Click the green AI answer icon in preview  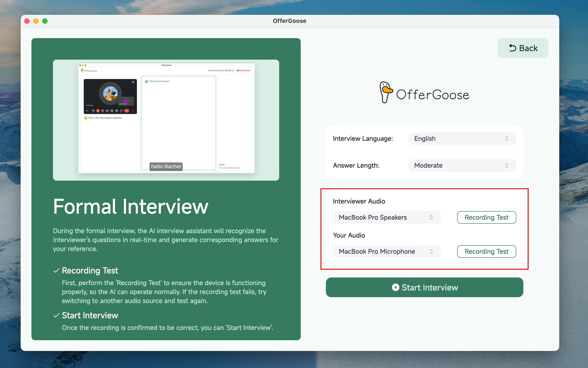click(147, 82)
